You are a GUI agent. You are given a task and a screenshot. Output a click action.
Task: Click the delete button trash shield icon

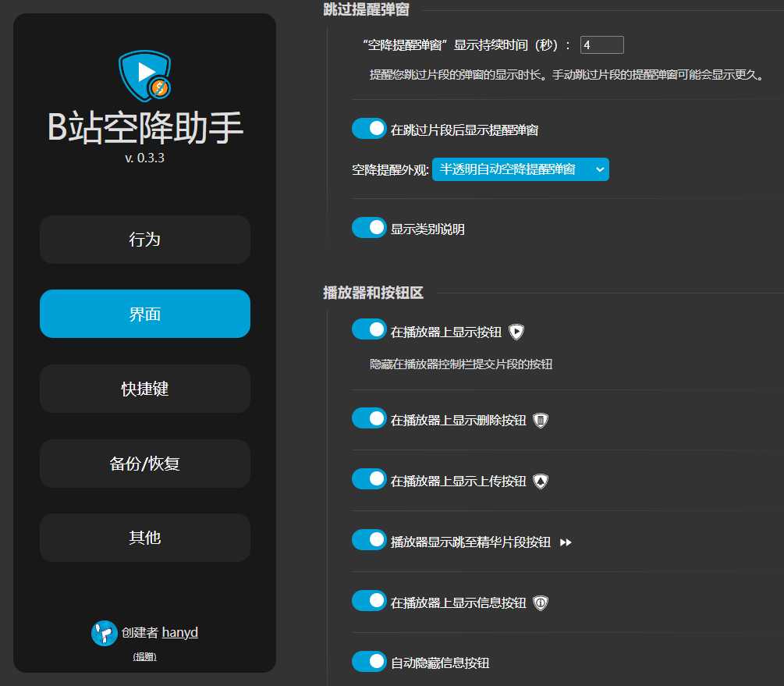point(541,421)
